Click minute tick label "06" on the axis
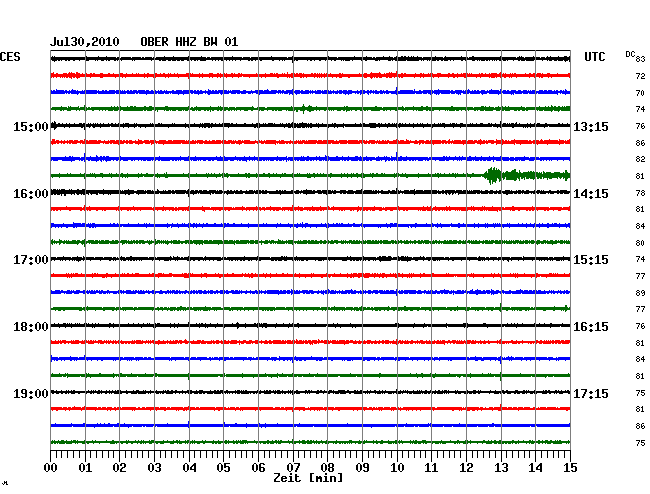This screenshot has width=650, height=494. click(x=258, y=468)
